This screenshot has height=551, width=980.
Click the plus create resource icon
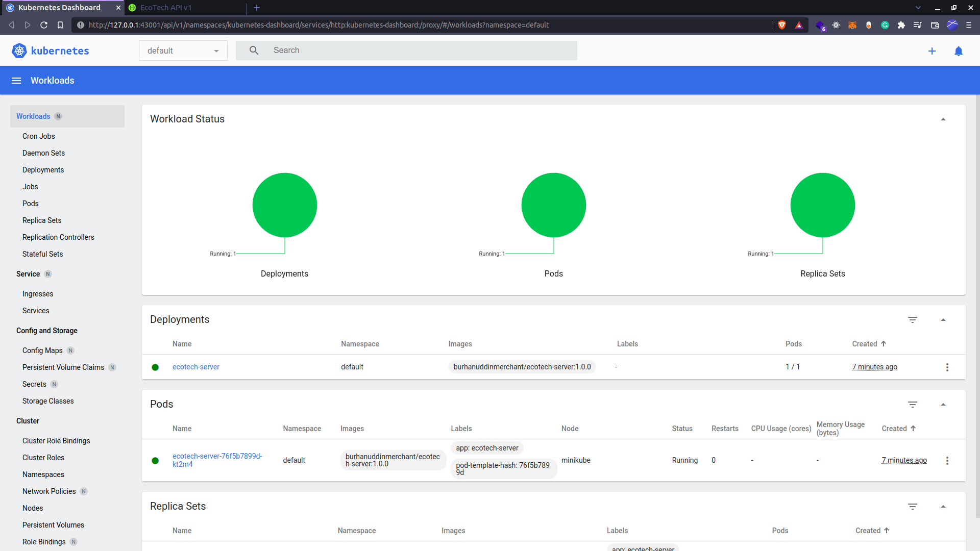tap(932, 51)
